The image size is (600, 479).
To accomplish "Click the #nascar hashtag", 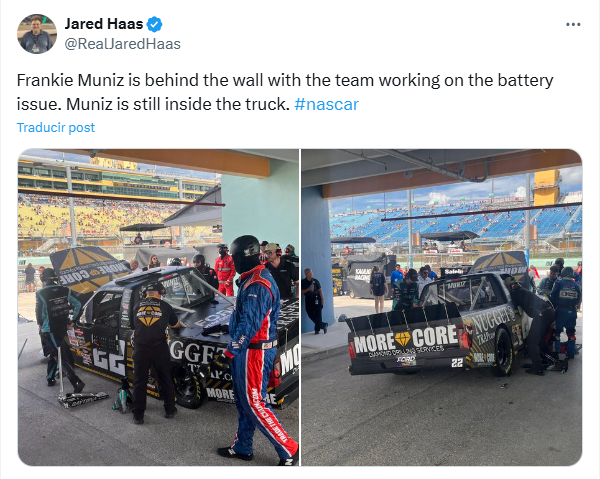I will point(326,104).
